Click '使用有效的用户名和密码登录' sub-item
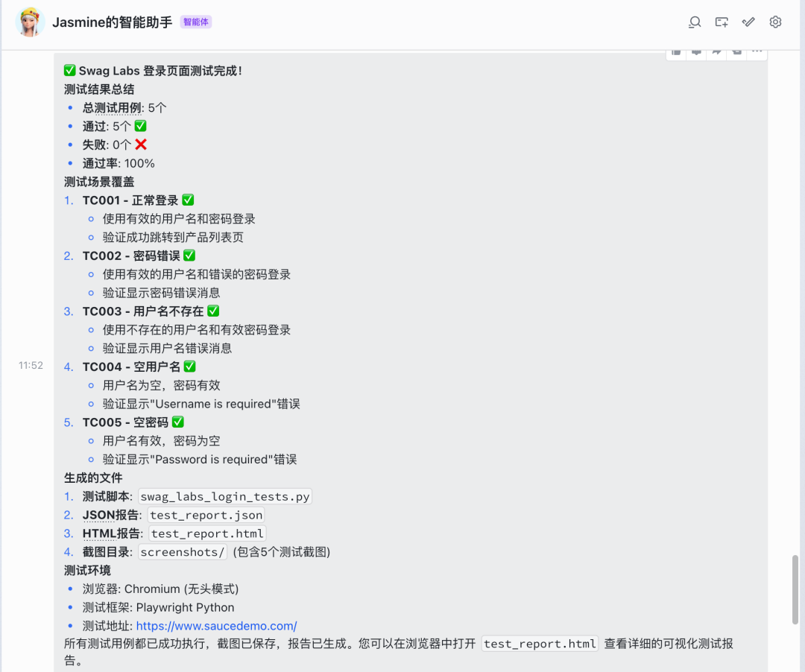The image size is (805, 672). 179,219
